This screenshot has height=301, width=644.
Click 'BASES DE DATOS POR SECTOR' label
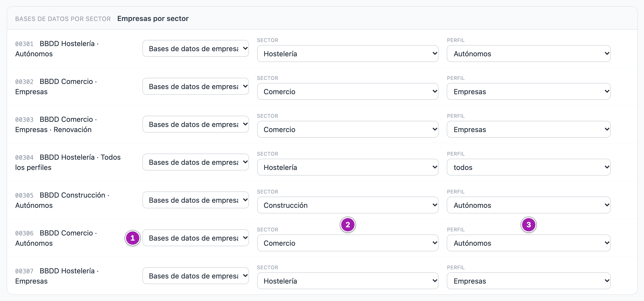(63, 19)
